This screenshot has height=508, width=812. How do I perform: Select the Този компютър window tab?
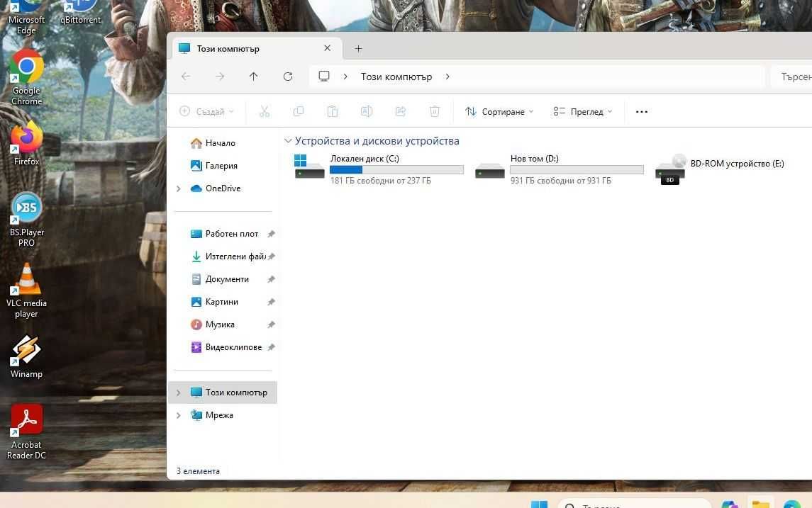coord(257,49)
